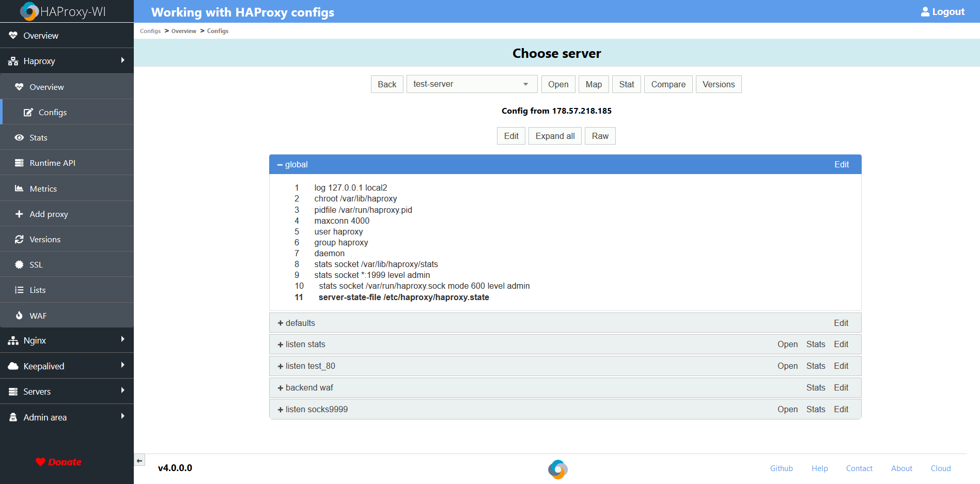Open the Metrics chart icon
Viewport: 980px width, 484px height.
tap(19, 189)
